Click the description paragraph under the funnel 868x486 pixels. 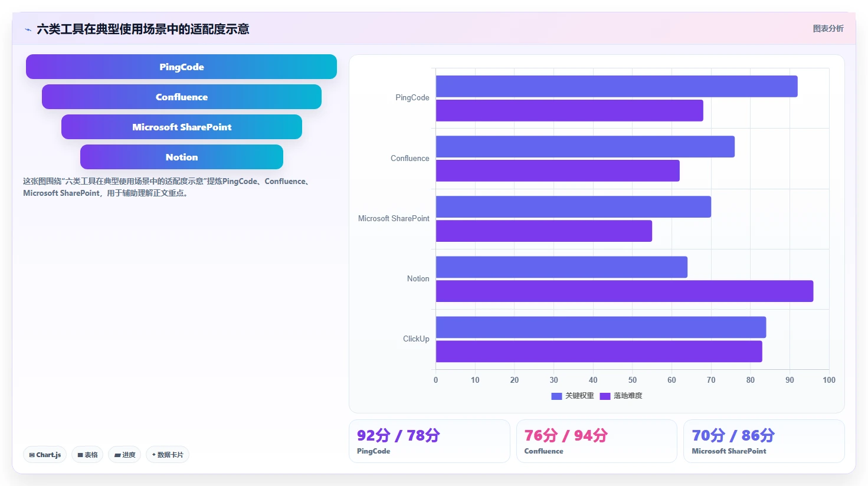[x=168, y=187]
